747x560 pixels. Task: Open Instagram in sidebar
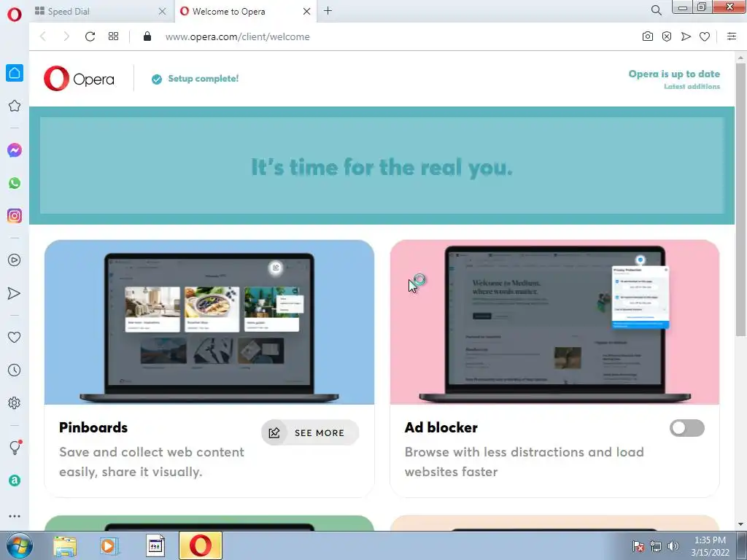pos(15,216)
